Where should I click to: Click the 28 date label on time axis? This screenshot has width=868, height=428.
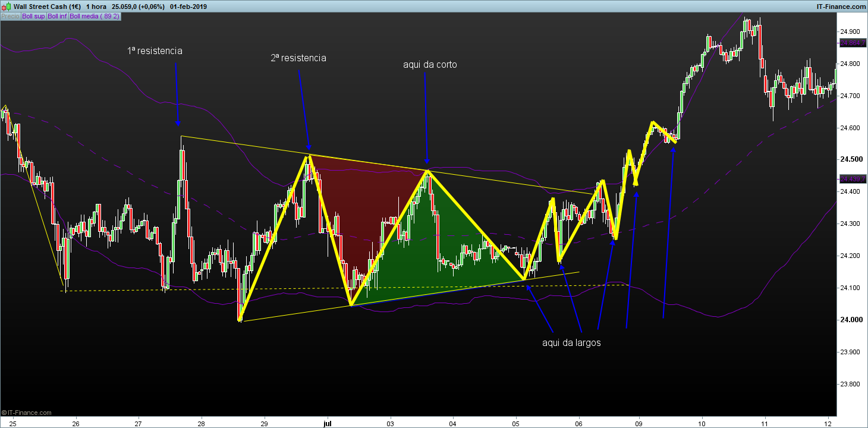tap(201, 424)
